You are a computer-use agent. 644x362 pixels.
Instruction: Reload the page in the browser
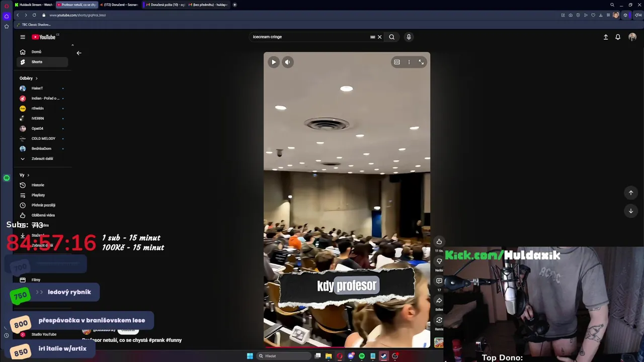click(x=34, y=15)
